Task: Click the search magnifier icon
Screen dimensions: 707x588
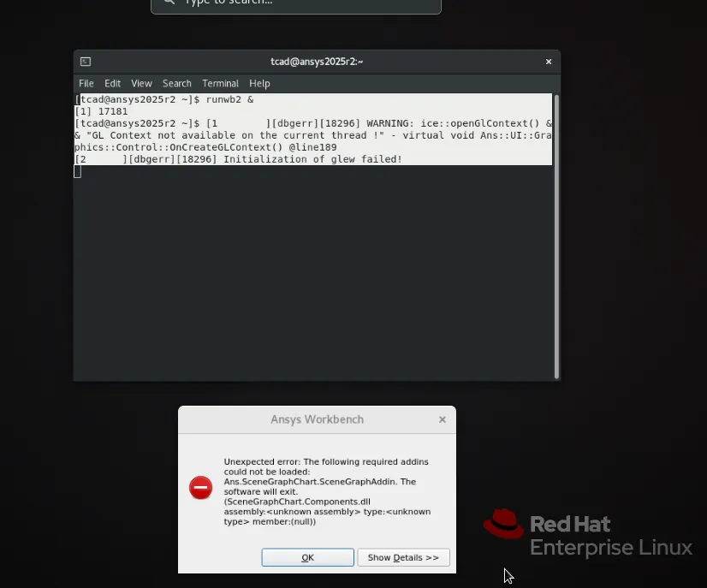Action: pos(169,2)
